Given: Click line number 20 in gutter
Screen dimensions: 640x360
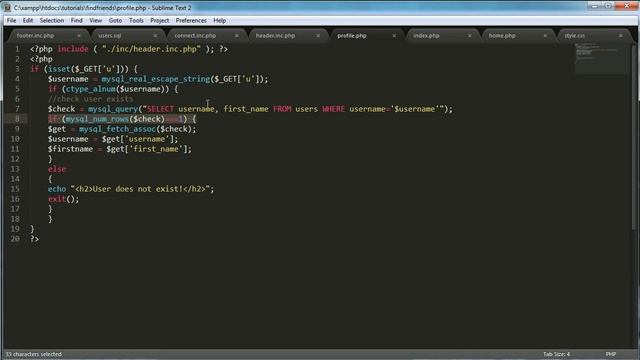Looking at the screenshot, I should (x=15, y=239).
